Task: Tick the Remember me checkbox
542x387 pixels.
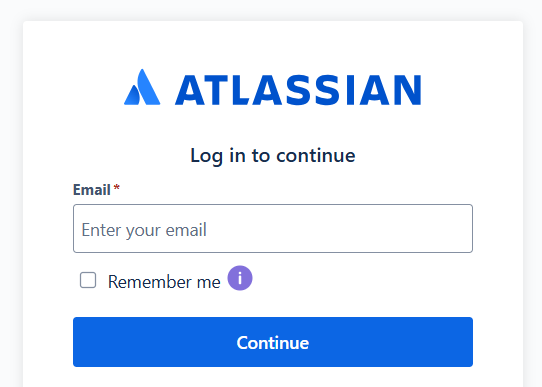Action: pyautogui.click(x=88, y=280)
